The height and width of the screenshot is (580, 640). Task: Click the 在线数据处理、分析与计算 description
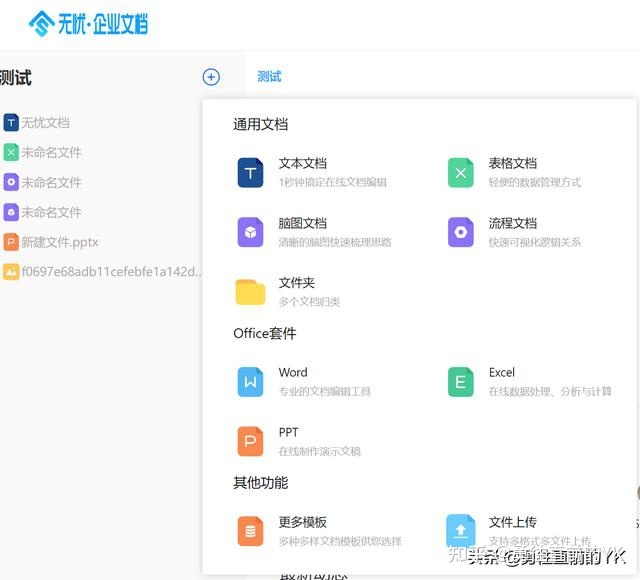(550, 392)
